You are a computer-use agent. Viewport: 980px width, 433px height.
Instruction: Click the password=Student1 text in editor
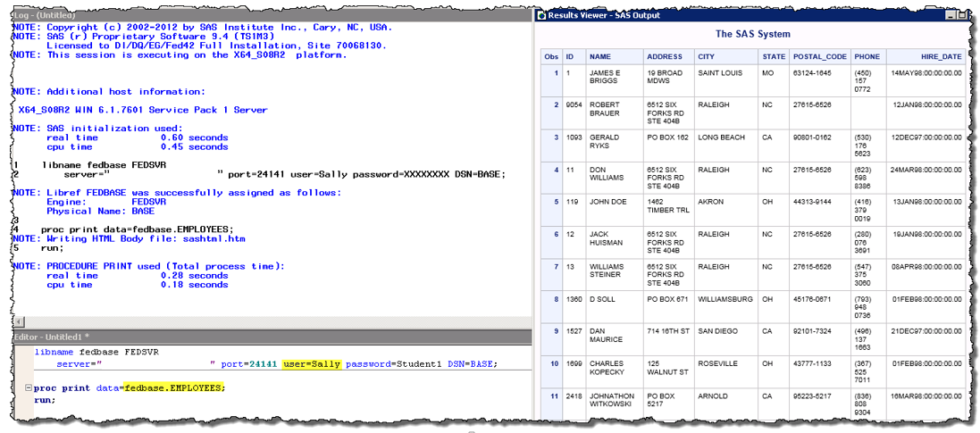point(382,364)
